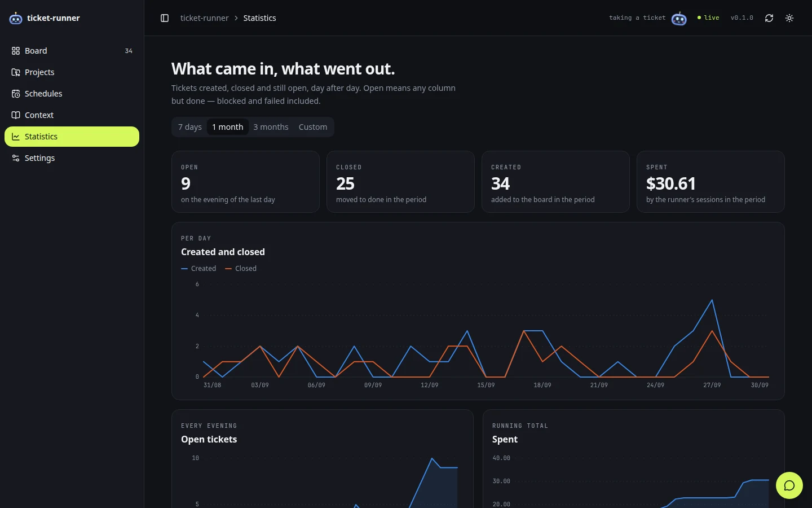Click the Settings sliders icon
Viewport: 812px width, 508px height.
pos(16,158)
